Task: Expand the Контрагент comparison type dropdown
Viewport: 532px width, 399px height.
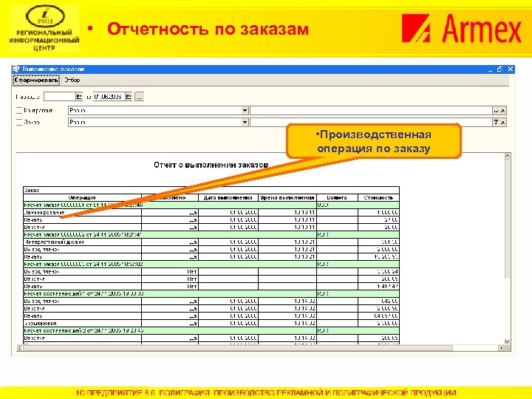Action: point(245,111)
